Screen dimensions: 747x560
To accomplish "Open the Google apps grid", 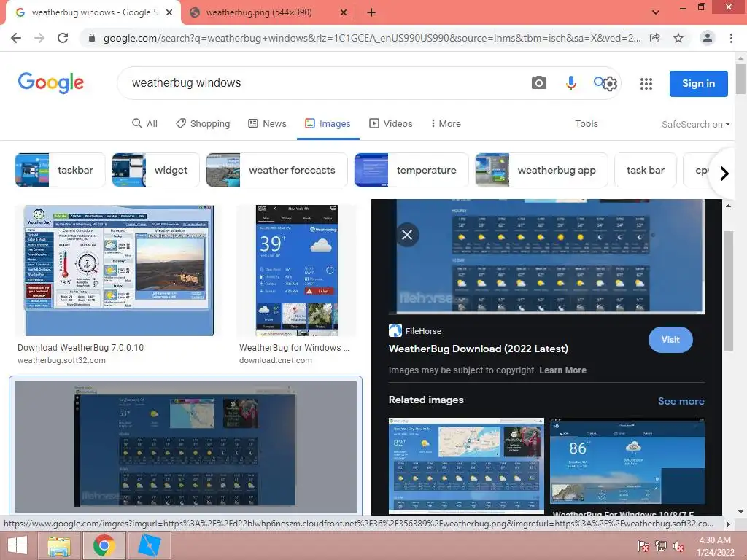I will click(646, 84).
